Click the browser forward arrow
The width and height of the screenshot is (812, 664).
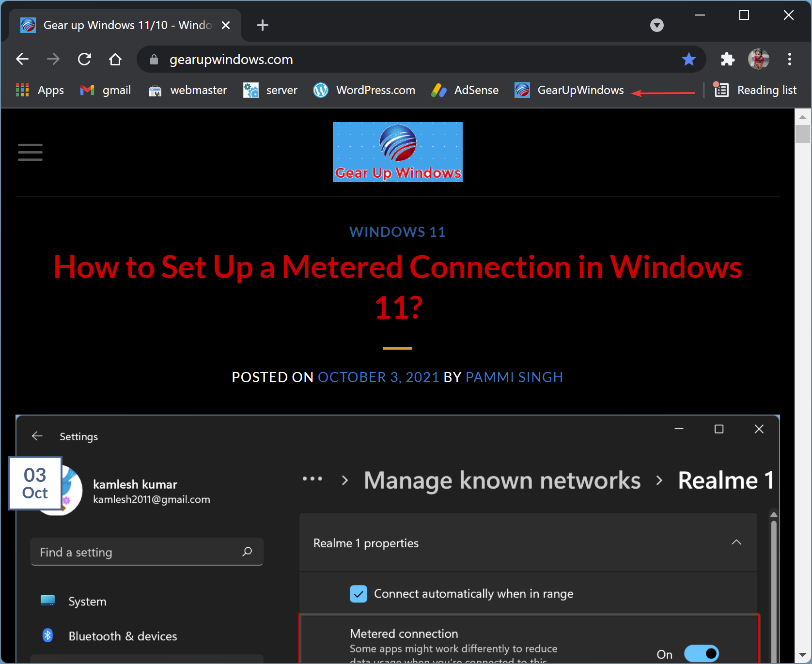(53, 60)
